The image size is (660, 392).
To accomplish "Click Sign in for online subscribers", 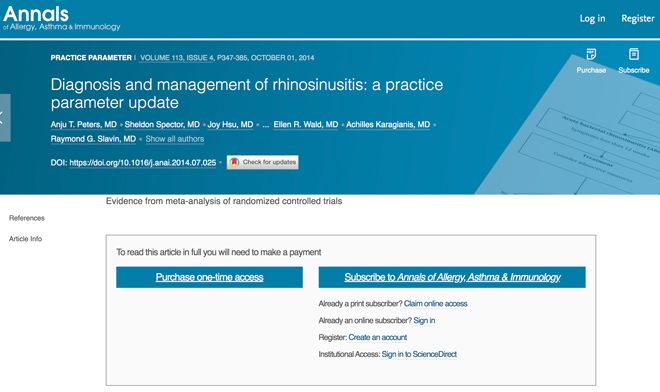I will click(x=424, y=320).
